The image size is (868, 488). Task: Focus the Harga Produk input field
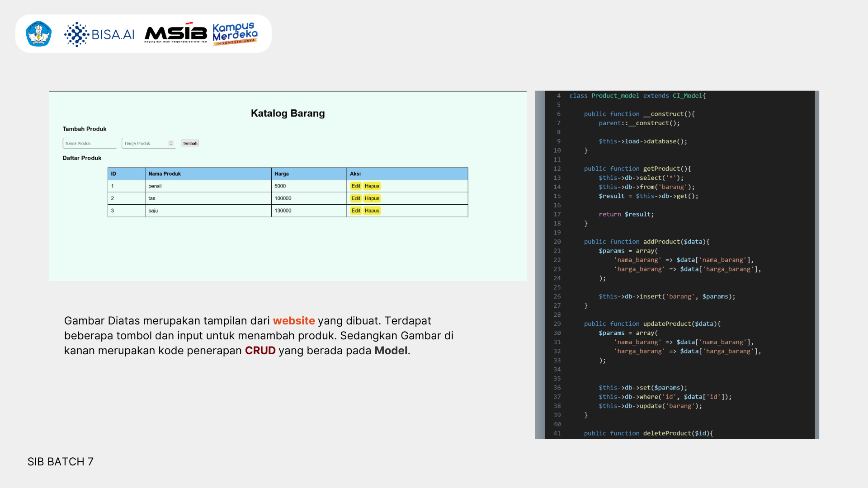pyautogui.click(x=149, y=143)
